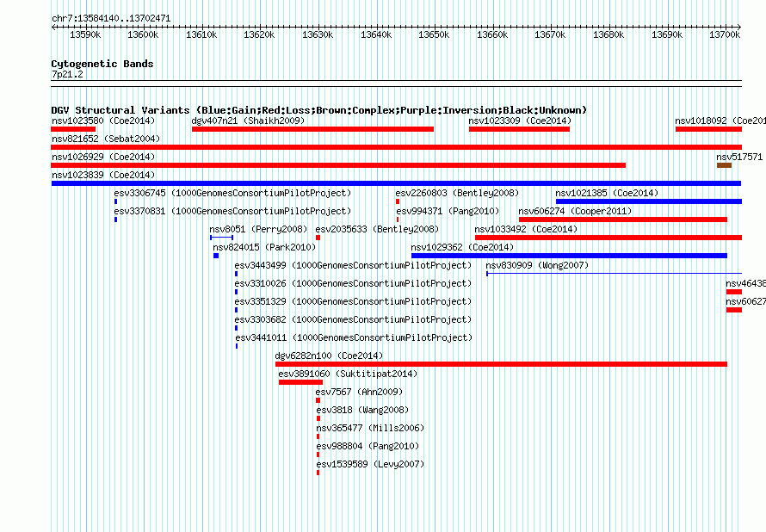Click the esv1539589 (Levy2007) label
Screen dimensions: 766x532
[x=370, y=464]
